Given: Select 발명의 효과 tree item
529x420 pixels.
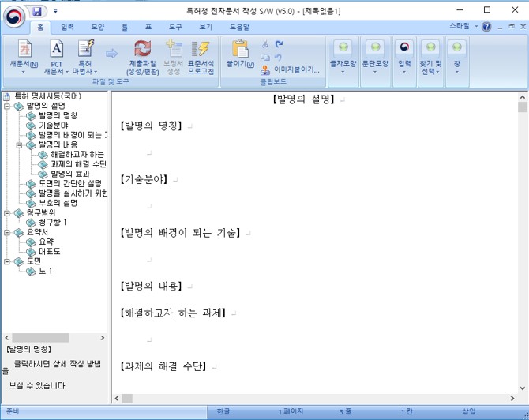Looking at the screenshot, I should [70, 174].
